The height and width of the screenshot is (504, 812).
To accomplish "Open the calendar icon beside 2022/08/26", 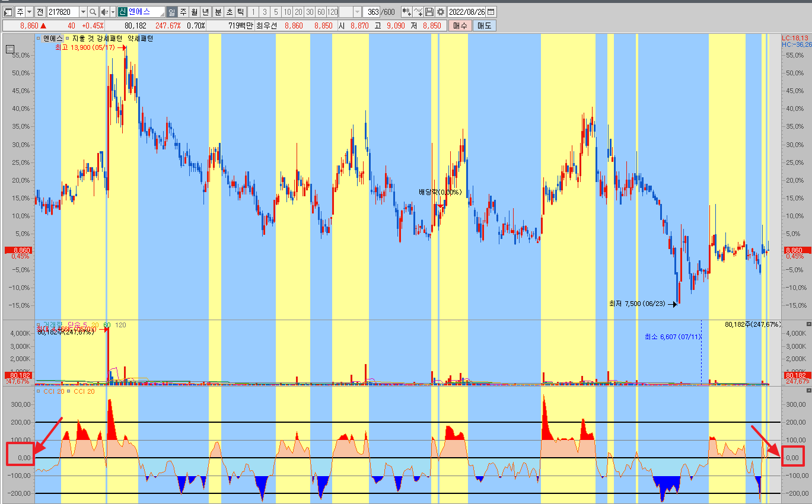I will click(x=492, y=12).
